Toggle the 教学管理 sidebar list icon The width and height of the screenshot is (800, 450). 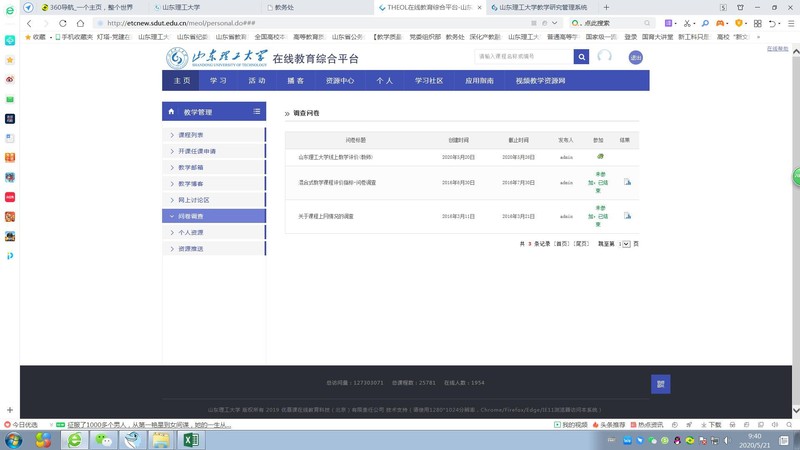256,112
